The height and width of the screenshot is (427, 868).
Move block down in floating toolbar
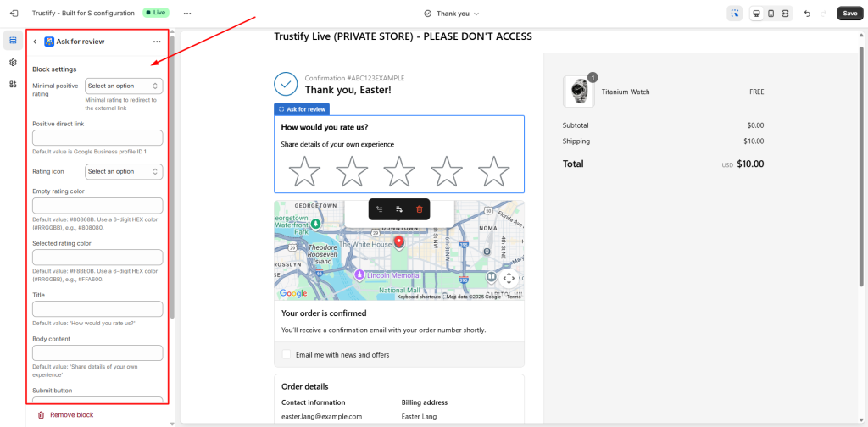click(399, 209)
